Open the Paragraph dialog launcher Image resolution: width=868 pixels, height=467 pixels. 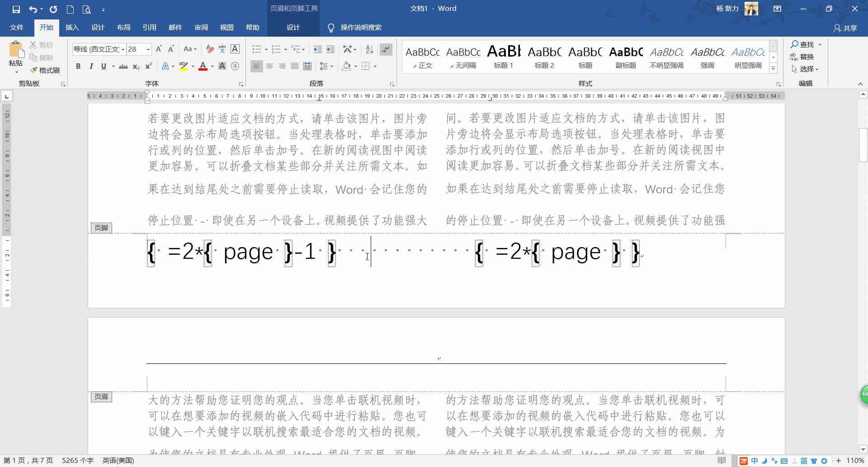tap(392, 84)
